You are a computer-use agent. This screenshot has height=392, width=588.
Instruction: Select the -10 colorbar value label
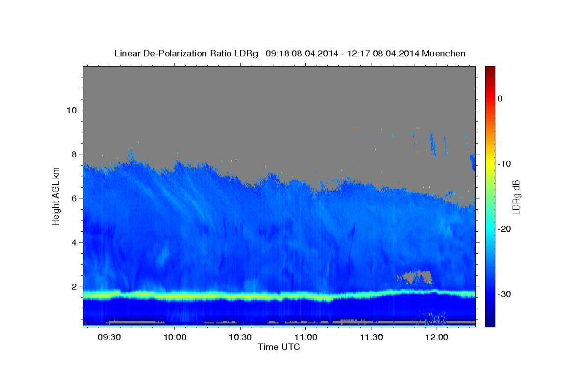[505, 164]
